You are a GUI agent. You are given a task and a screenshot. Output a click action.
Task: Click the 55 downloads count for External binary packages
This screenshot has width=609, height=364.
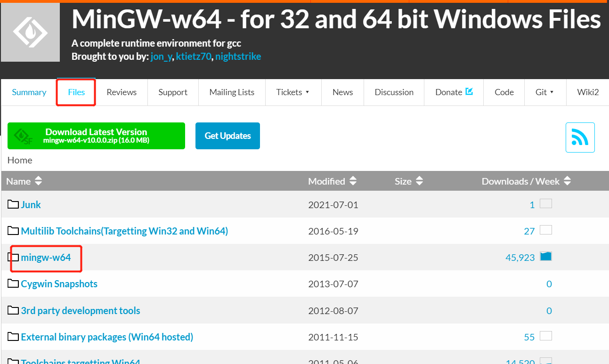(529, 337)
